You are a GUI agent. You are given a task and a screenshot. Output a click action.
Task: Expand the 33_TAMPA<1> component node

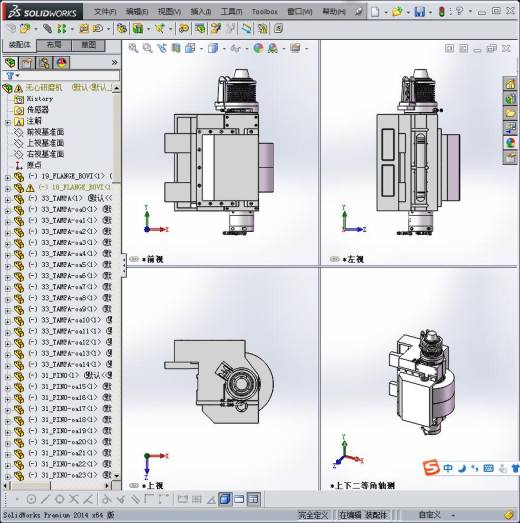[x=7, y=200]
